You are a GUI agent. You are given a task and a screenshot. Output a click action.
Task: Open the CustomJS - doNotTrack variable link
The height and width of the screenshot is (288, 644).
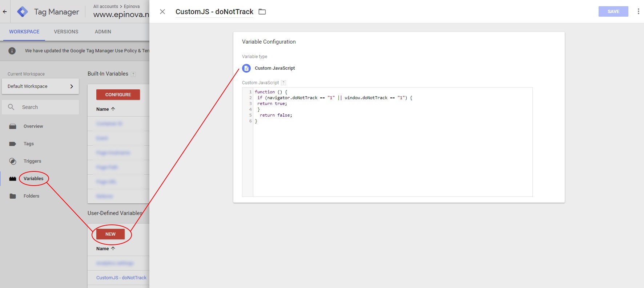pyautogui.click(x=121, y=277)
